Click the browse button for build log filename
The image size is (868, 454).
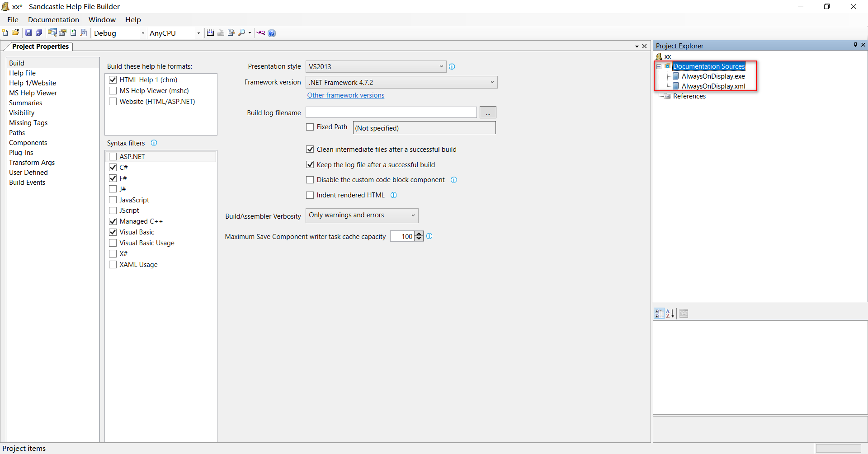click(x=488, y=112)
